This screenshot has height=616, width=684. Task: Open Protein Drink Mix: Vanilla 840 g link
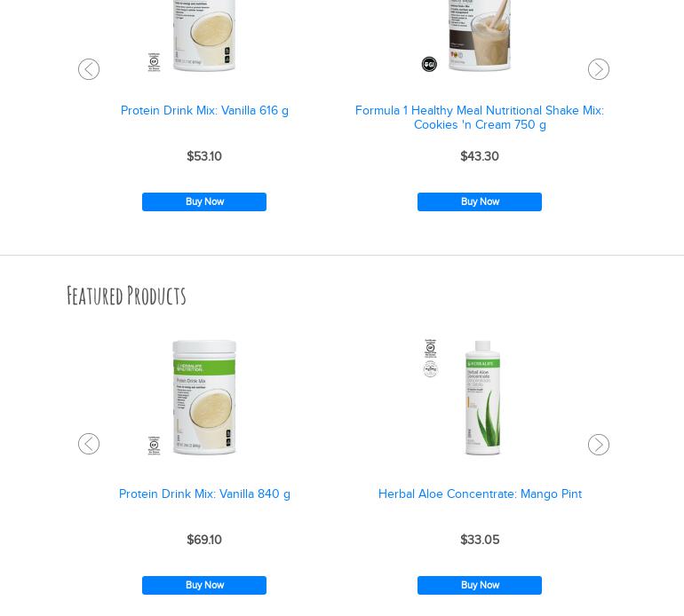(x=204, y=494)
